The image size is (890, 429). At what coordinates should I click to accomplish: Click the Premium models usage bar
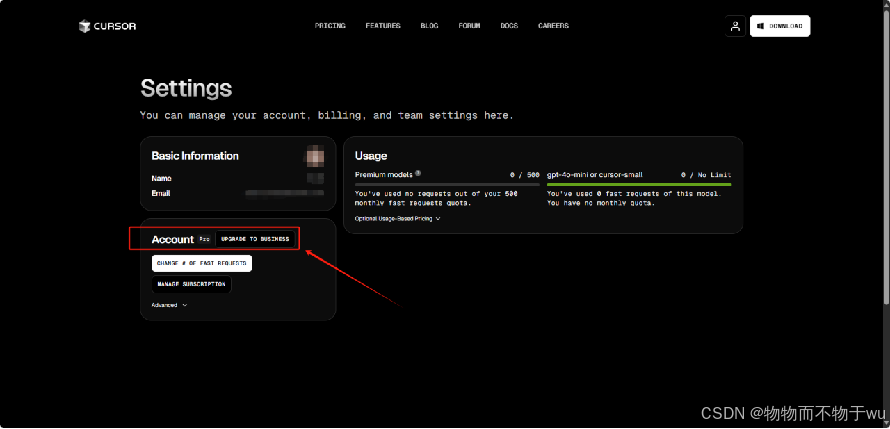click(447, 184)
